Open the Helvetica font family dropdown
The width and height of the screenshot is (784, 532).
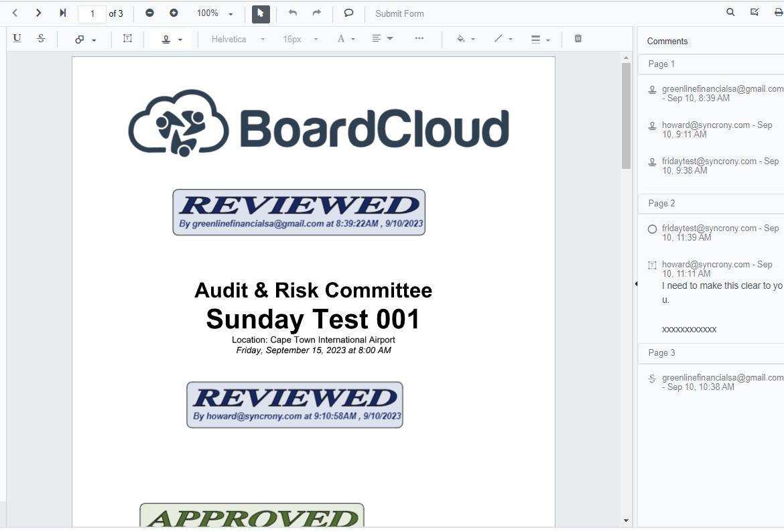tap(237, 39)
